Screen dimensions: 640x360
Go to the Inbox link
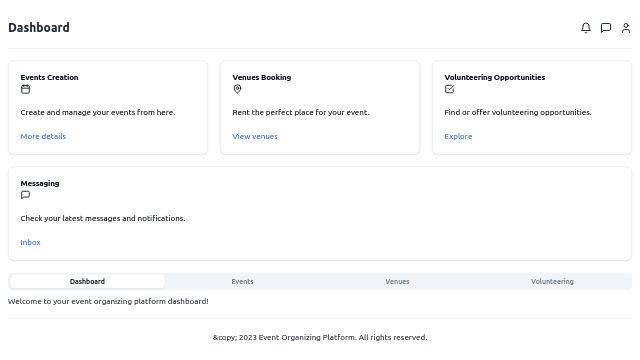[x=30, y=242]
